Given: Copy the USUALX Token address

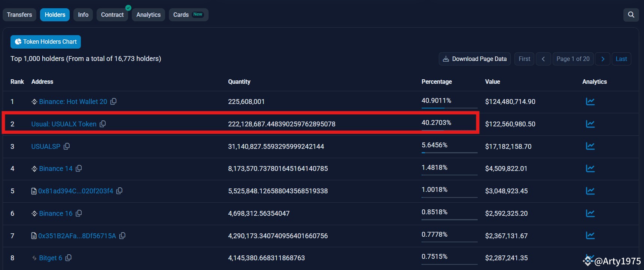Looking at the screenshot, I should 103,124.
